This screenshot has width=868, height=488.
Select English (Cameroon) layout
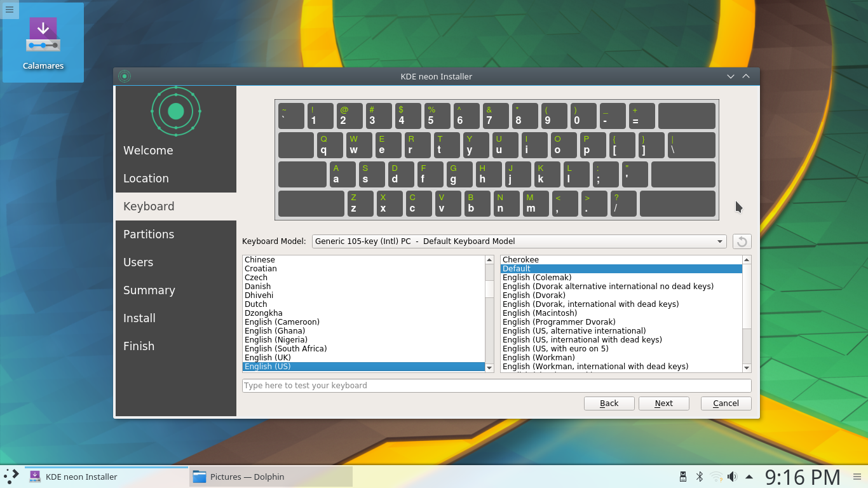[x=363, y=322]
